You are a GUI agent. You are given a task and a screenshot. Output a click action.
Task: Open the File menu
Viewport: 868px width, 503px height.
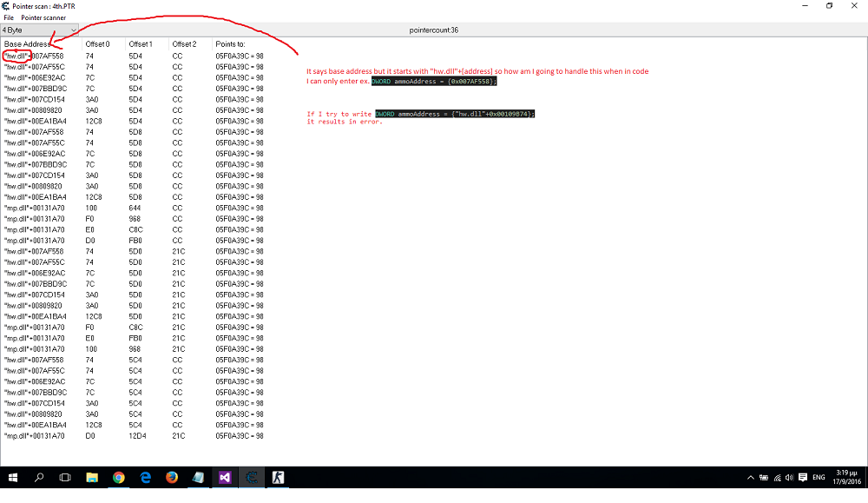(9, 17)
